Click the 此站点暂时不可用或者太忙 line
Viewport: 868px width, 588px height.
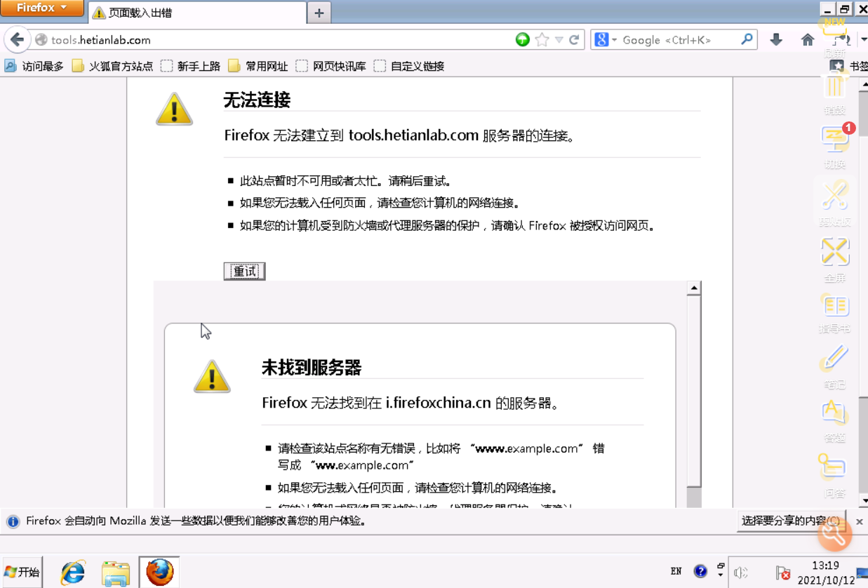coord(346,181)
